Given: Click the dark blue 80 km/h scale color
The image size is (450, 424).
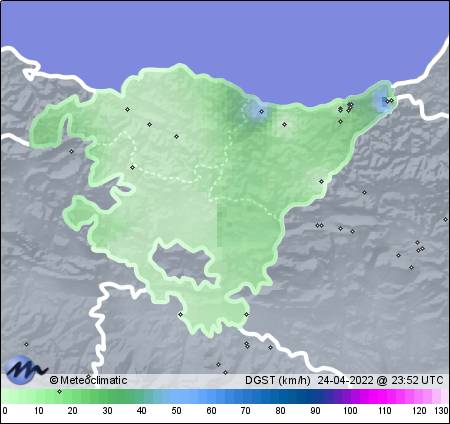Looking at the screenshot, I should coord(280,396).
